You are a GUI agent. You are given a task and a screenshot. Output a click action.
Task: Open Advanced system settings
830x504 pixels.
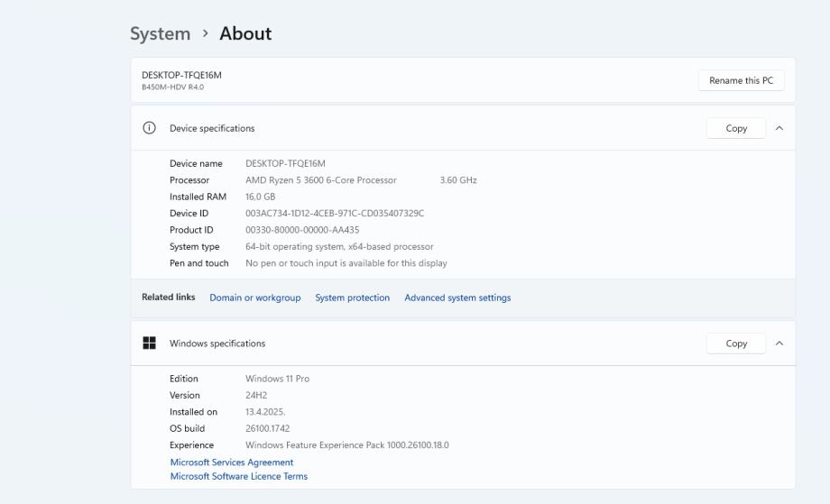coord(457,298)
